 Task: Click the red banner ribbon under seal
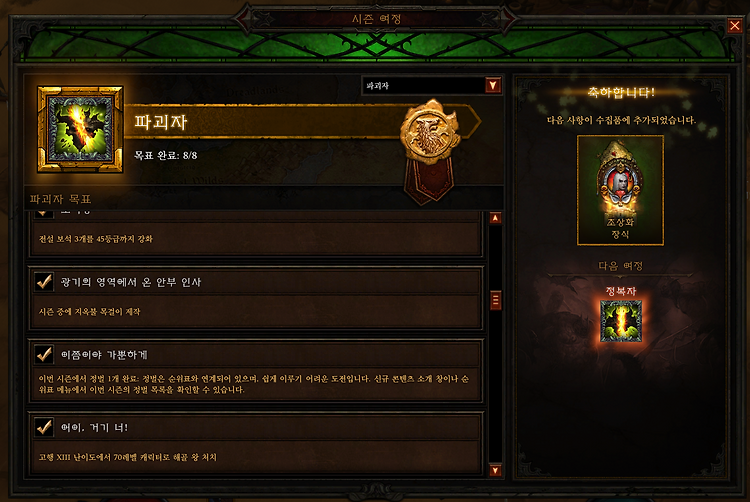[x=429, y=181]
